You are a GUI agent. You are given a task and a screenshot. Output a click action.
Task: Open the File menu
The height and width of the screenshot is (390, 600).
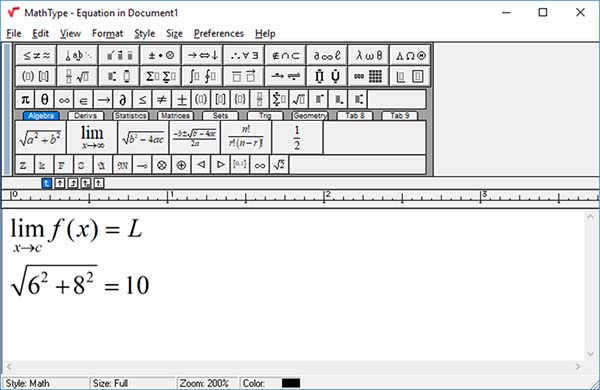14,34
